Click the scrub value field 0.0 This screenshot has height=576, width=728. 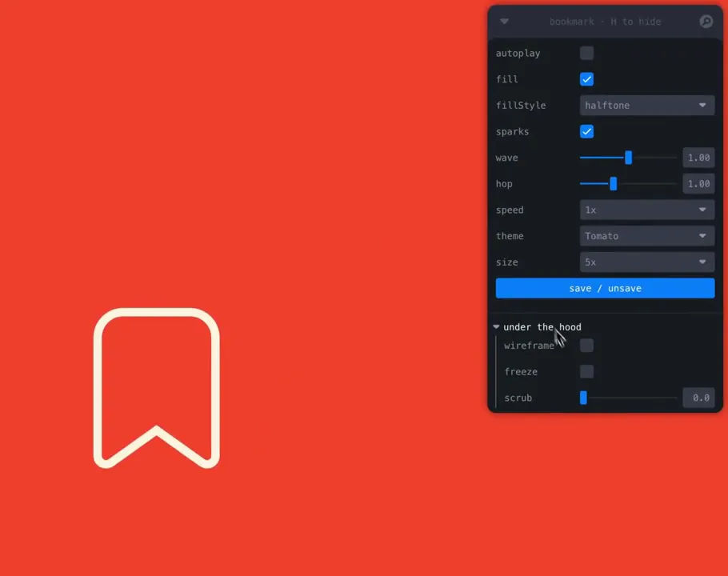click(698, 398)
